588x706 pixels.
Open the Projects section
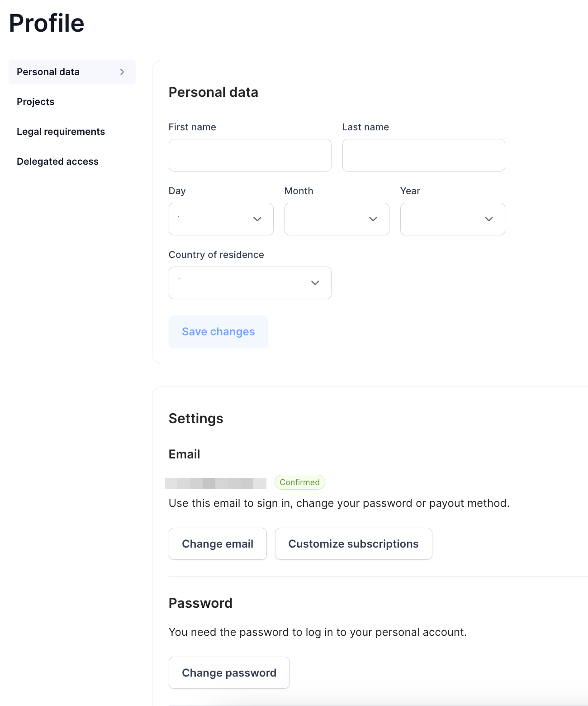[x=35, y=101]
